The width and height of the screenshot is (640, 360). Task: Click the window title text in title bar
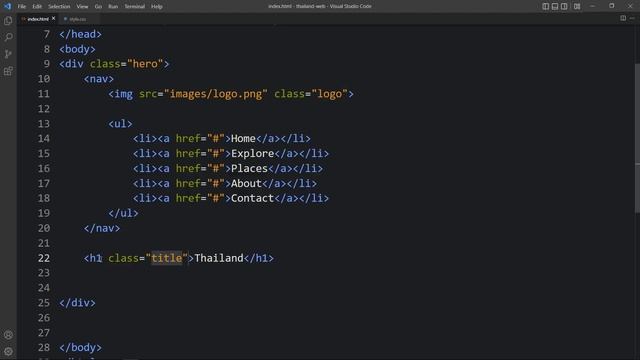click(x=320, y=6)
